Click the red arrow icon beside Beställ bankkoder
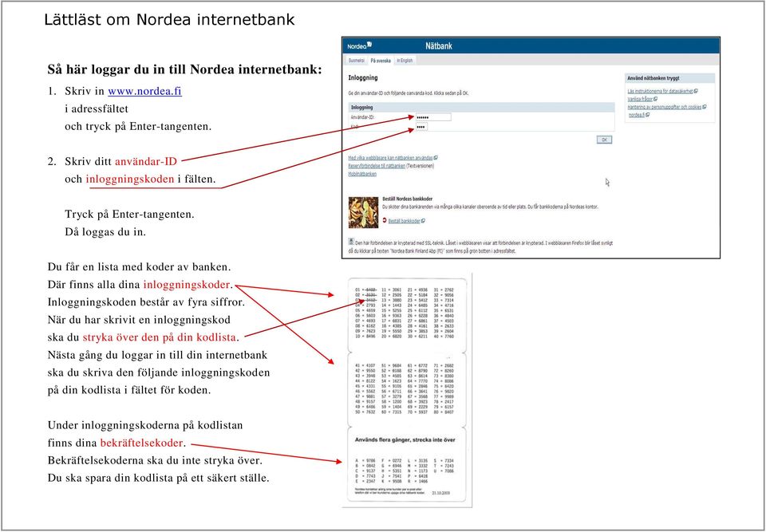 385,221
